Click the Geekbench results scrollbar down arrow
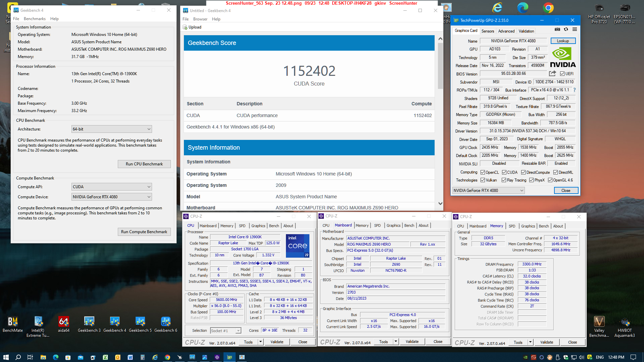The height and width of the screenshot is (362, 644). click(440, 204)
